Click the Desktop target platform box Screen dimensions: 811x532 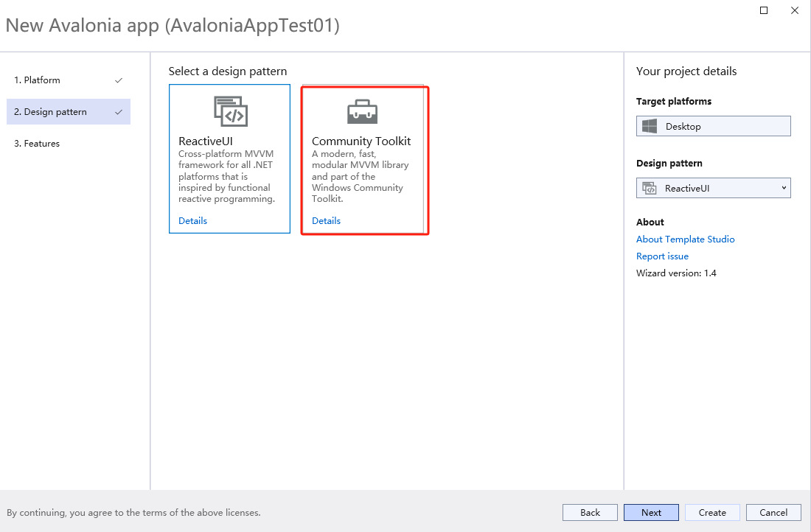pos(713,126)
